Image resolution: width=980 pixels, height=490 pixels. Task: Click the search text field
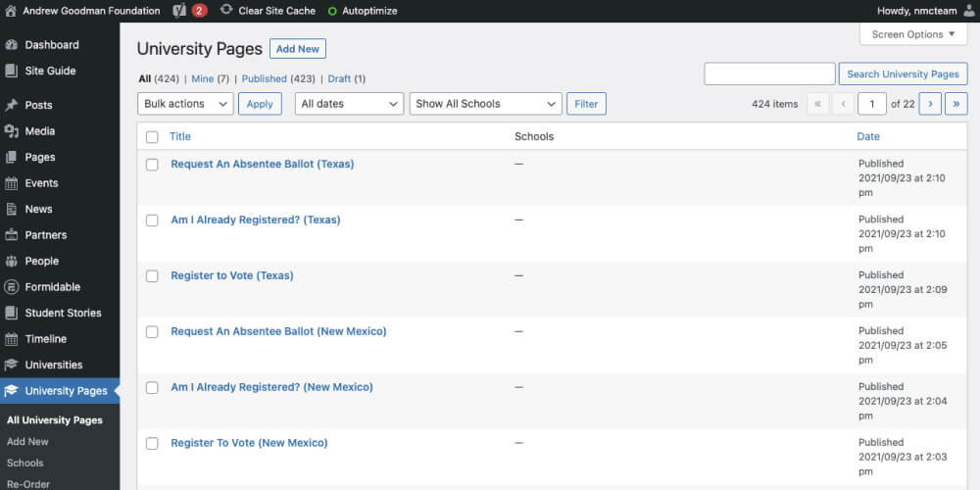click(x=769, y=73)
